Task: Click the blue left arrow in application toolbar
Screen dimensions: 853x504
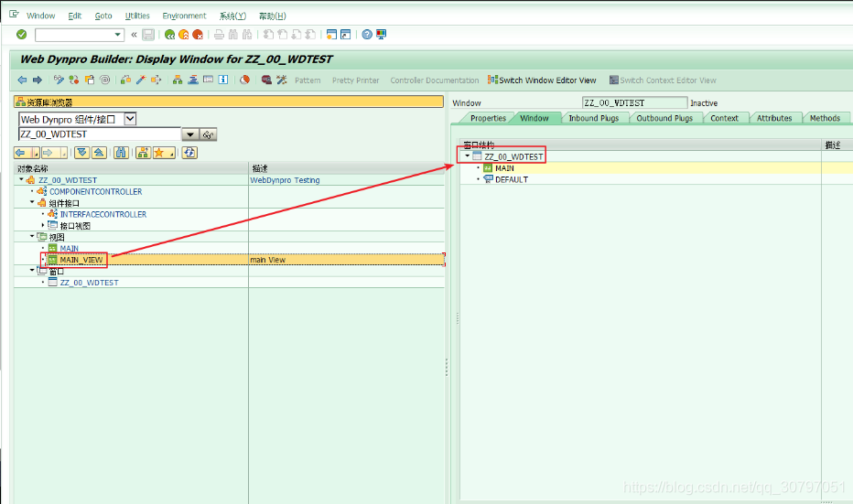Action: pyautogui.click(x=22, y=80)
